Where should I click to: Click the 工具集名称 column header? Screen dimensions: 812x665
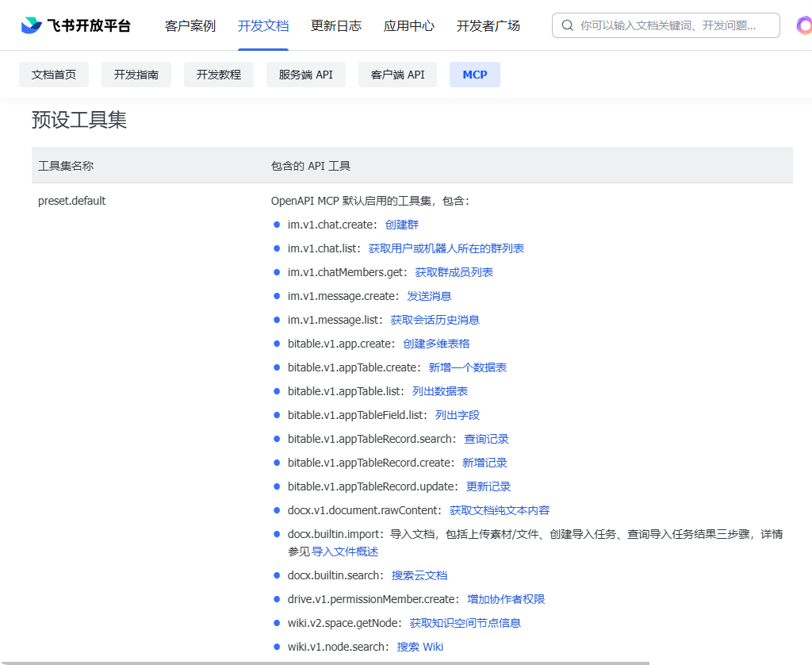66,166
